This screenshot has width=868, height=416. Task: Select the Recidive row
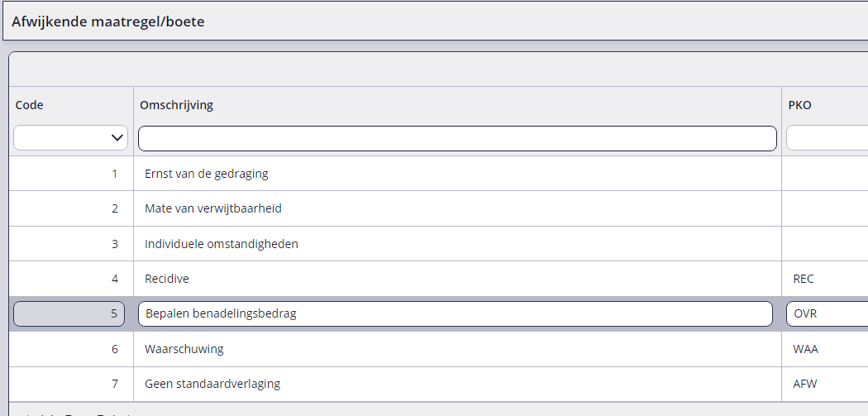click(438, 279)
